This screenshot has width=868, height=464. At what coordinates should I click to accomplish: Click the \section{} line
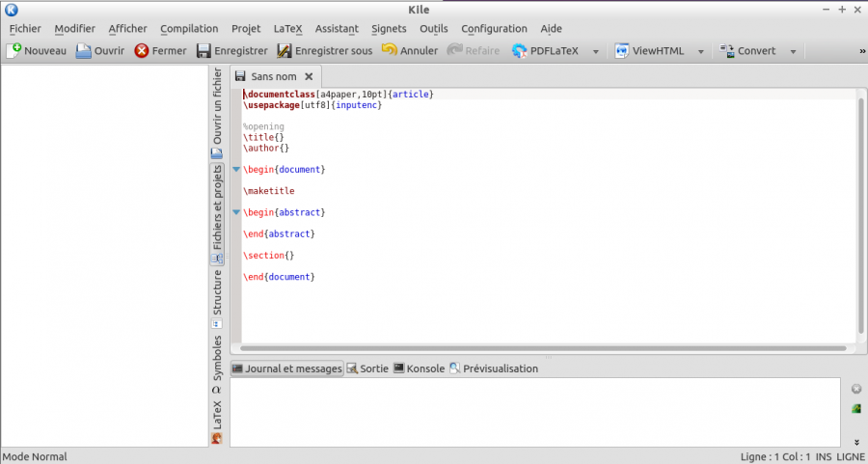(x=268, y=256)
